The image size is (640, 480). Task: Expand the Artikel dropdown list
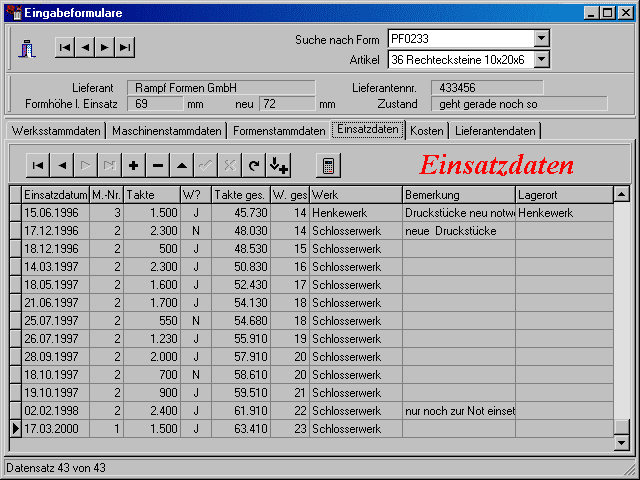tap(541, 60)
